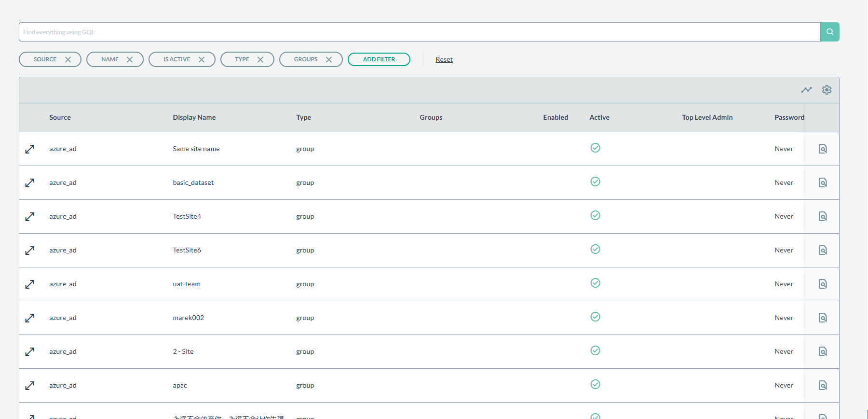
Task: Click the active checkmark for TestSite6
Action: click(x=595, y=249)
